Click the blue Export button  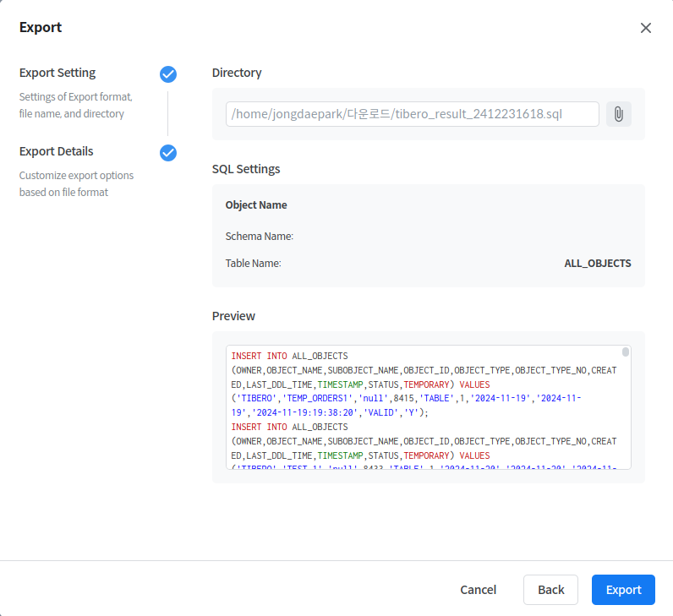(x=623, y=590)
